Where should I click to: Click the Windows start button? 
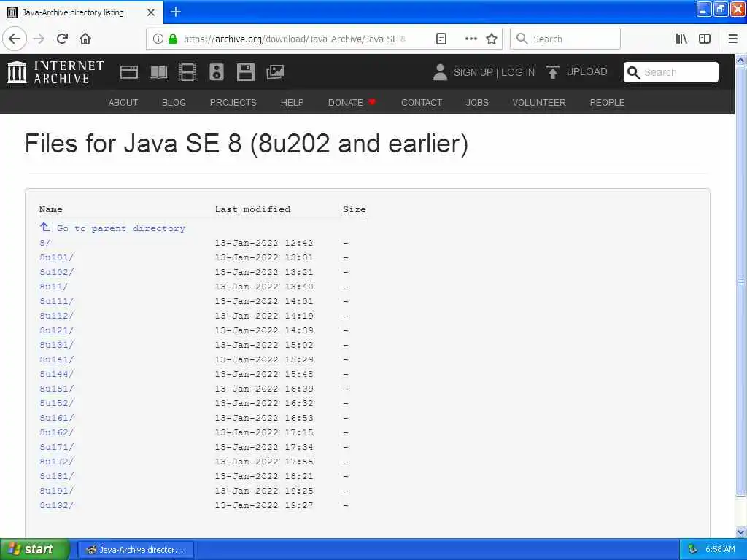point(34,550)
